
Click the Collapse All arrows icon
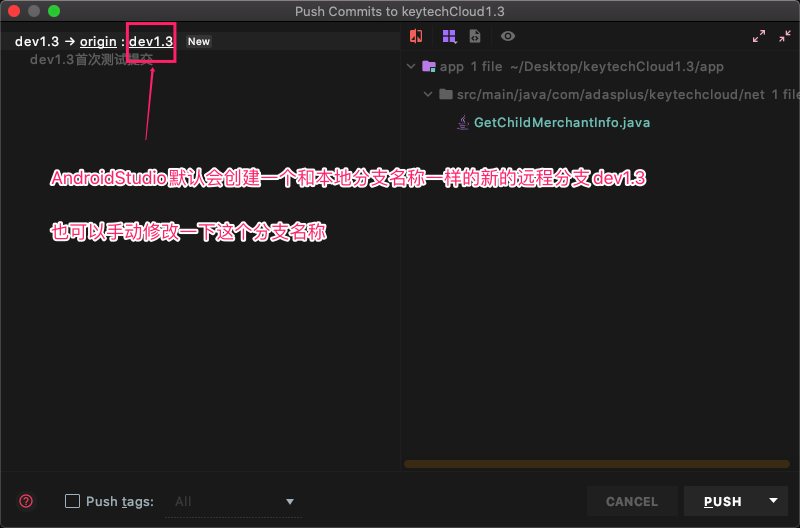785,36
